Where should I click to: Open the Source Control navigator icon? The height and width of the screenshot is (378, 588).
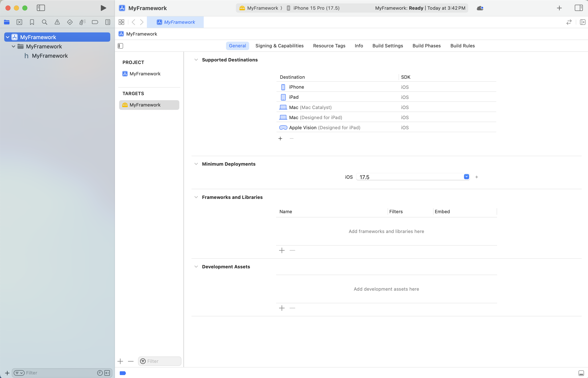pos(19,22)
